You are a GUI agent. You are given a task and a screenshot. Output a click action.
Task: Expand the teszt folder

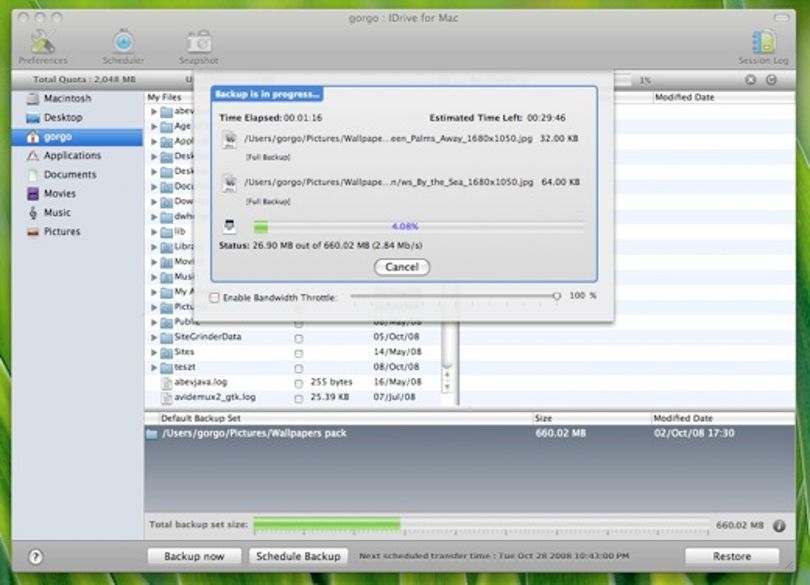[x=154, y=367]
